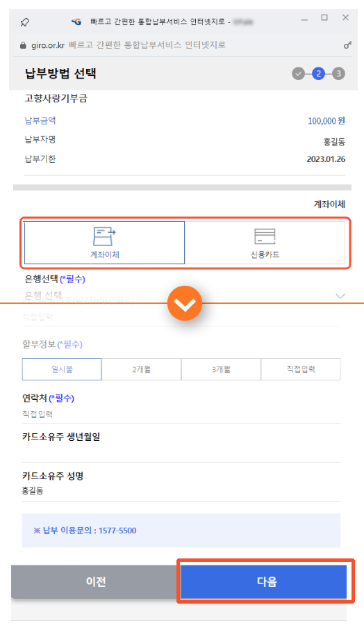Viewport: 364px width, 637px height.
Task: Select the 계좌이체 payment tab
Action: (x=104, y=243)
